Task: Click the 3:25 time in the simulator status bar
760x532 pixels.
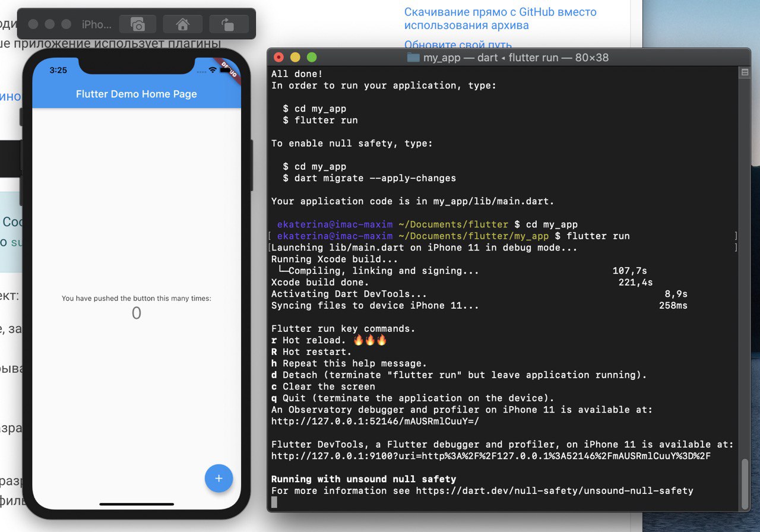Action: point(58,70)
